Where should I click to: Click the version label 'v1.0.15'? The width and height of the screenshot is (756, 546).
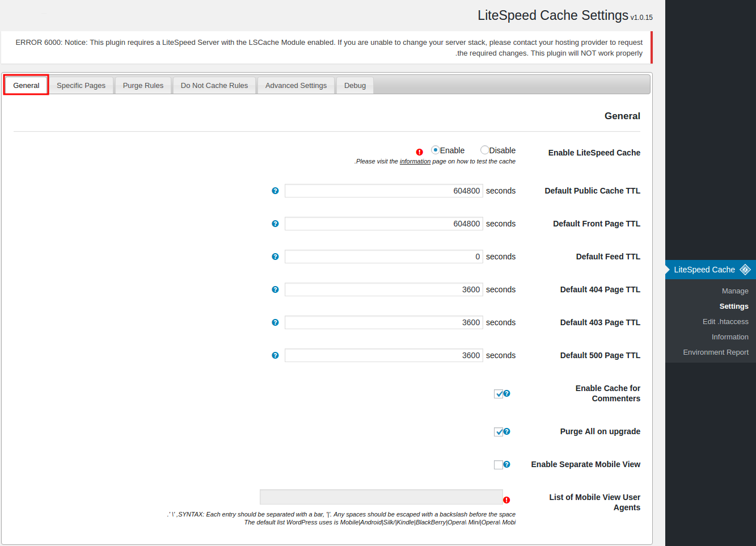(x=641, y=18)
